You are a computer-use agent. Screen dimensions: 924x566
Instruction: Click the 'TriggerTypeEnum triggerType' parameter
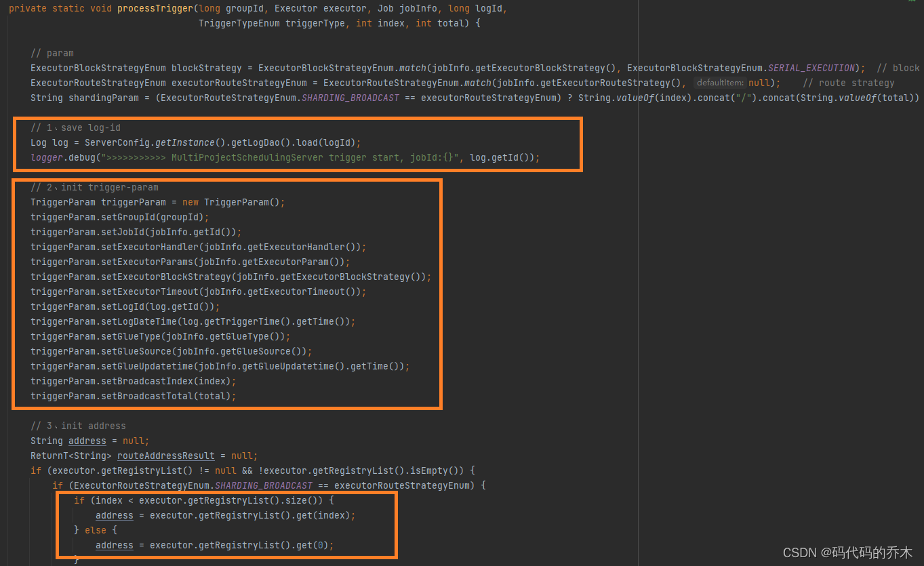pyautogui.click(x=273, y=23)
